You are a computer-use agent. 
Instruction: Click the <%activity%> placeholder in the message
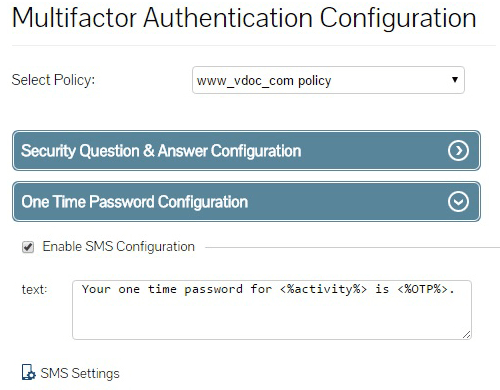[x=323, y=289]
